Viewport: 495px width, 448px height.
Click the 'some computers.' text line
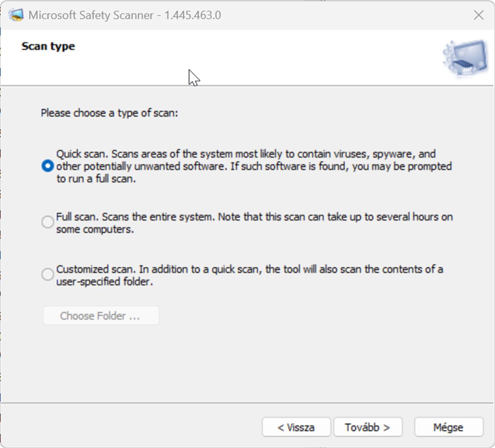[x=95, y=229]
